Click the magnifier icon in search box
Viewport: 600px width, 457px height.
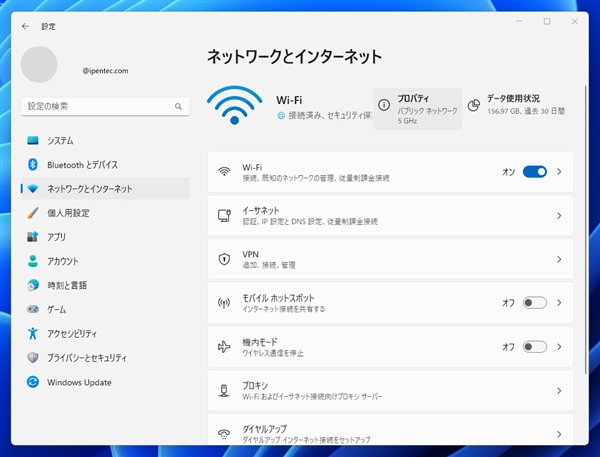click(x=178, y=106)
